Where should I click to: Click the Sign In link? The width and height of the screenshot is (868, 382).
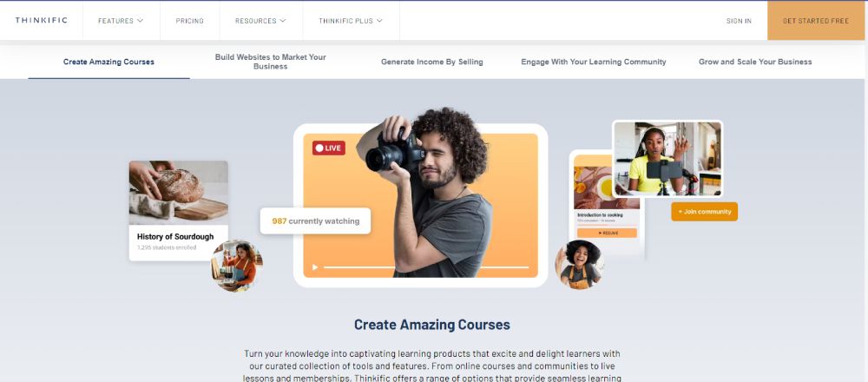pos(739,21)
